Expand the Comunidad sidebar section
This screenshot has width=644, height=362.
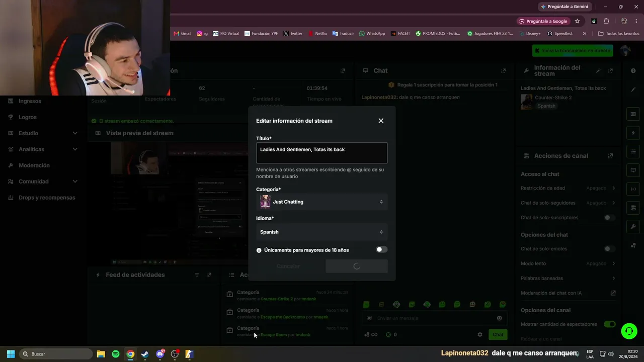(x=43, y=182)
